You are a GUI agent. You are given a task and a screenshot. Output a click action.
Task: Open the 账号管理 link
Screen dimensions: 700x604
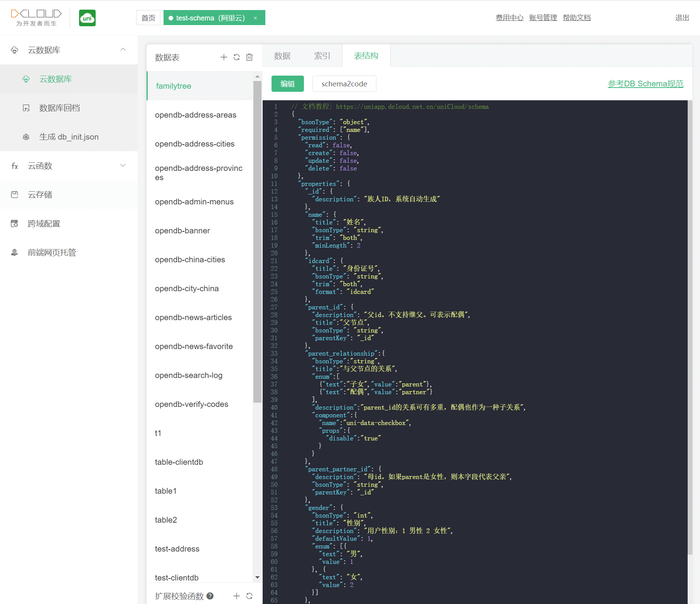point(543,18)
